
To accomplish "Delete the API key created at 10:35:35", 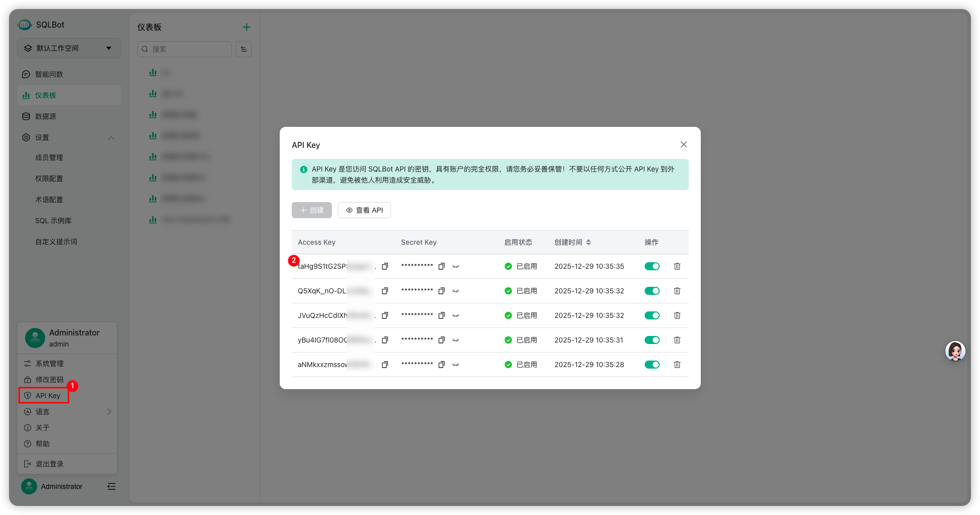I will (x=677, y=266).
